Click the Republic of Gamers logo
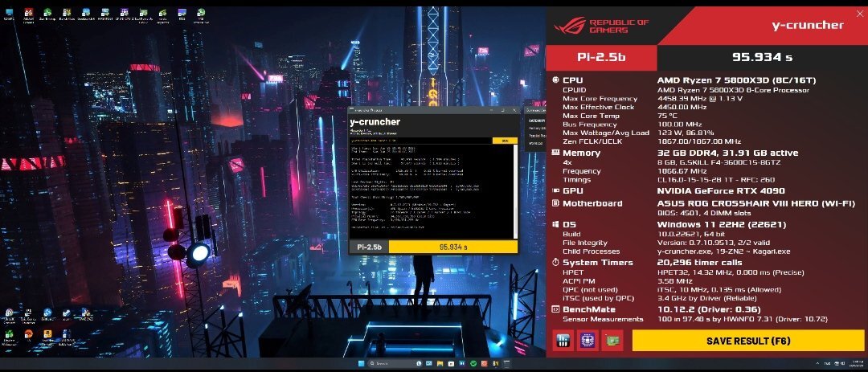 [601, 26]
